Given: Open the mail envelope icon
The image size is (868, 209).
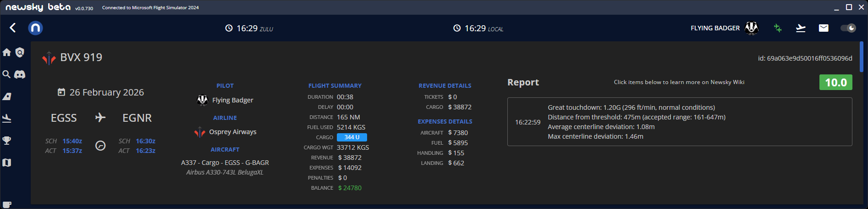Looking at the screenshot, I should click(x=824, y=28).
